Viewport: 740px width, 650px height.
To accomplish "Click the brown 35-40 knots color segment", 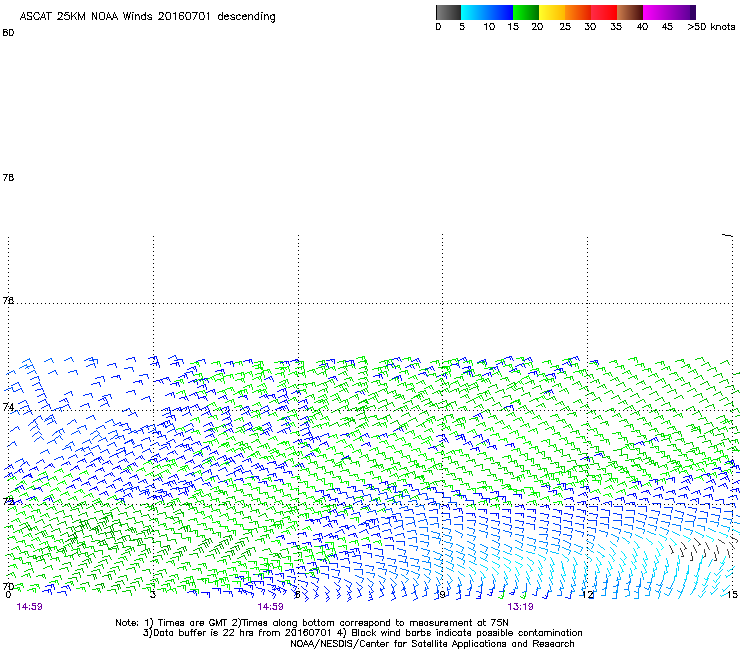I will (x=630, y=12).
